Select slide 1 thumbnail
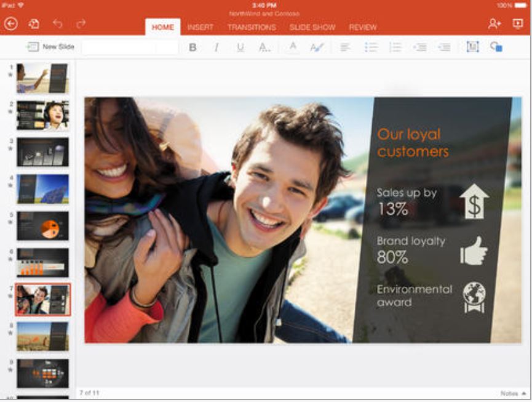532x402 pixels. [x=42, y=78]
